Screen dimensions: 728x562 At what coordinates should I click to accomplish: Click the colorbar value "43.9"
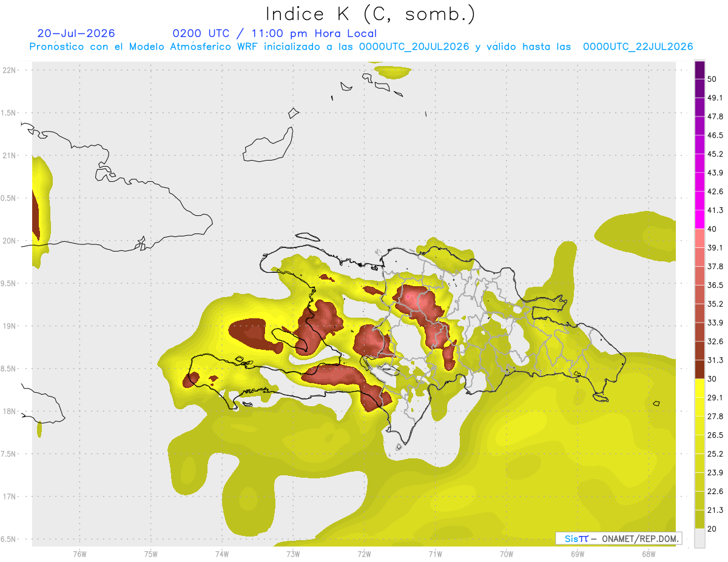[x=715, y=173]
